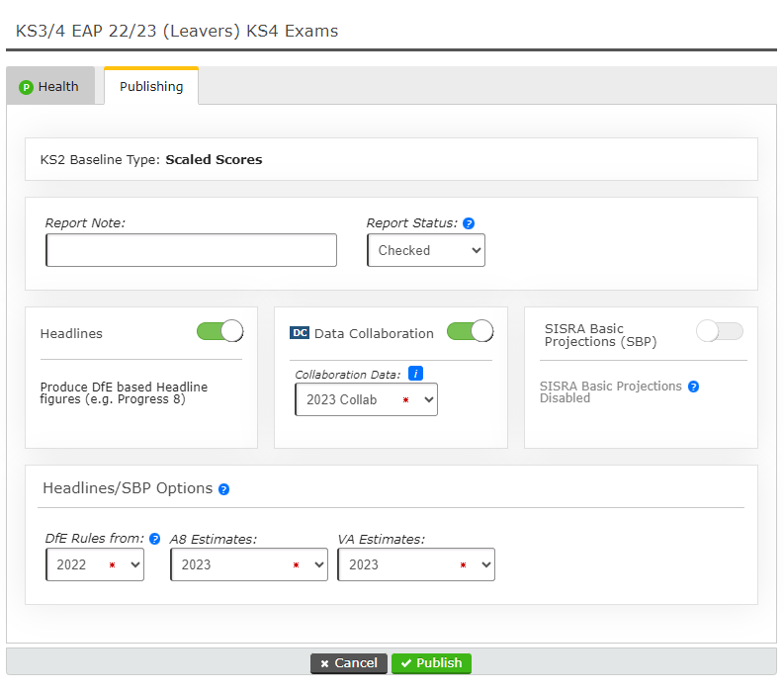
Task: Click the green P icon on Health tab
Action: pos(26,87)
